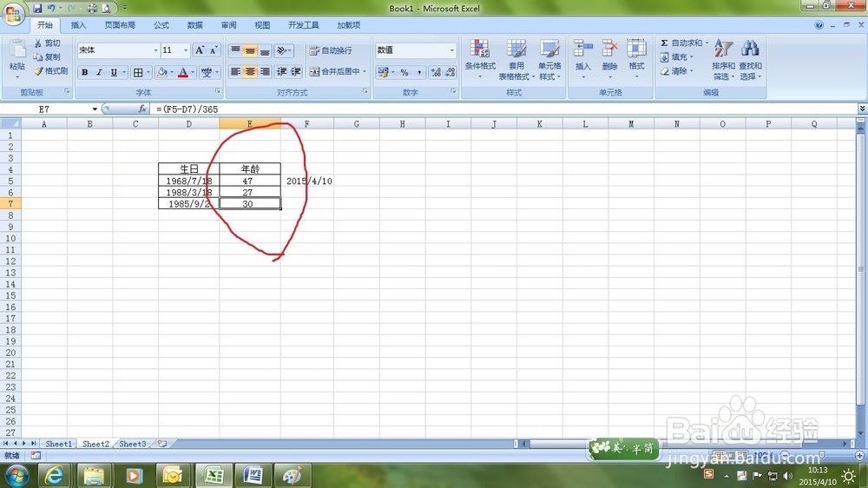This screenshot has height=488, width=868.
Task: Click the Cut (剪切) scissors button
Action: tap(47, 43)
